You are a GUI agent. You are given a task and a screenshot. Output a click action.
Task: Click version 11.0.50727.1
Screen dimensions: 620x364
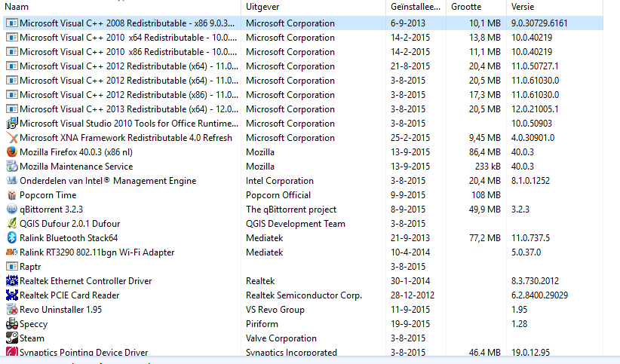[535, 66]
